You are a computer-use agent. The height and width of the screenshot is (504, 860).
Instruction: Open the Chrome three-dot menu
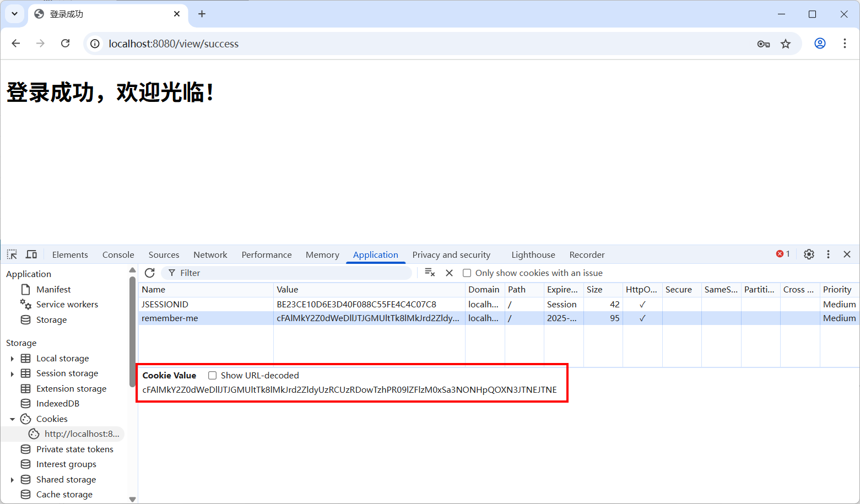click(x=845, y=44)
